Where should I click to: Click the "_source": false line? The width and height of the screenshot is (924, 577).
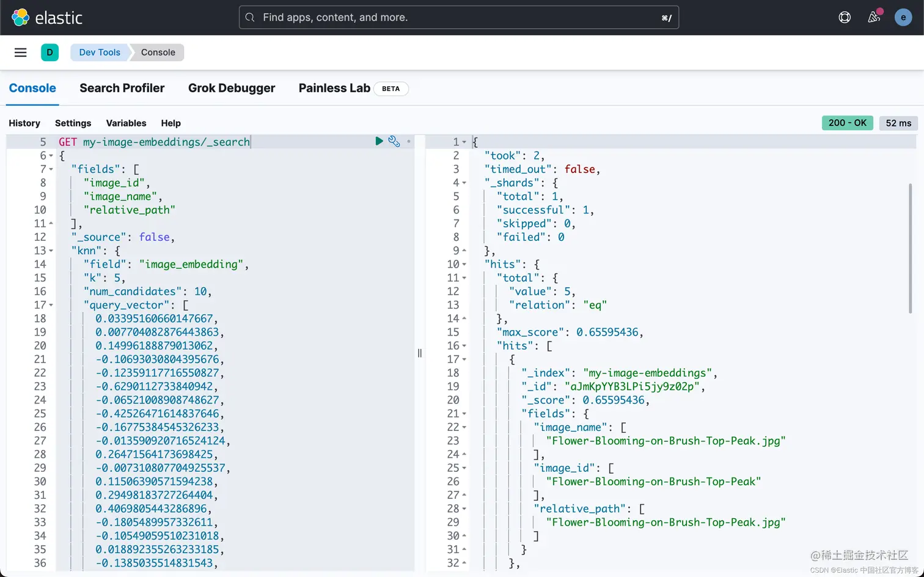[123, 237]
